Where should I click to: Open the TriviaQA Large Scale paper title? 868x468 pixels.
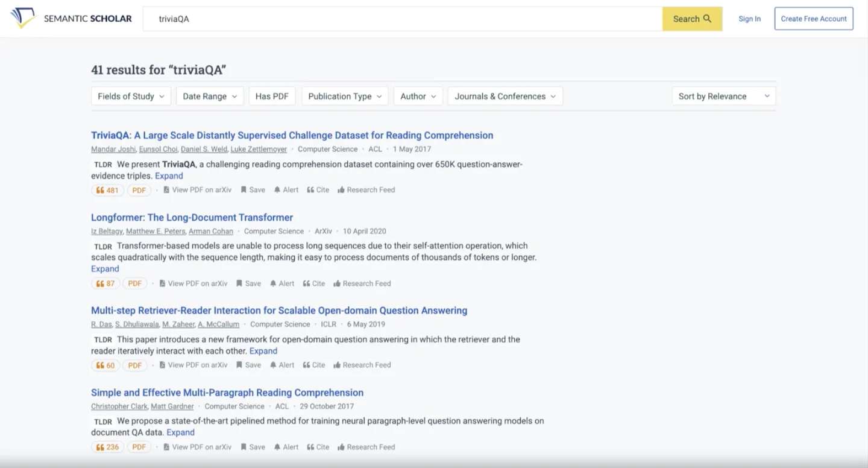[x=292, y=135]
